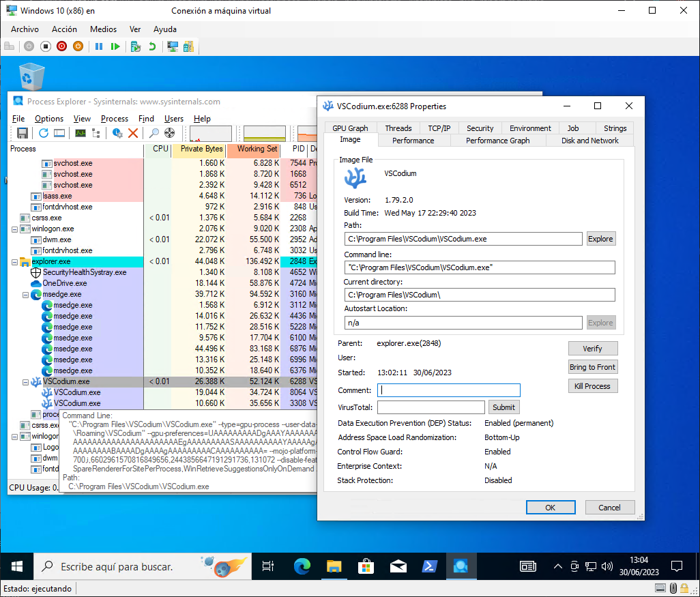Image resolution: width=700 pixels, height=597 pixels.
Task: Switch to the Threads tab
Action: pyautogui.click(x=398, y=128)
